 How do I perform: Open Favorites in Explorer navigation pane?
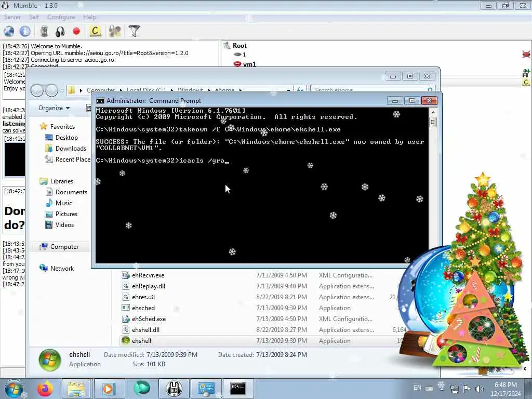pos(62,127)
